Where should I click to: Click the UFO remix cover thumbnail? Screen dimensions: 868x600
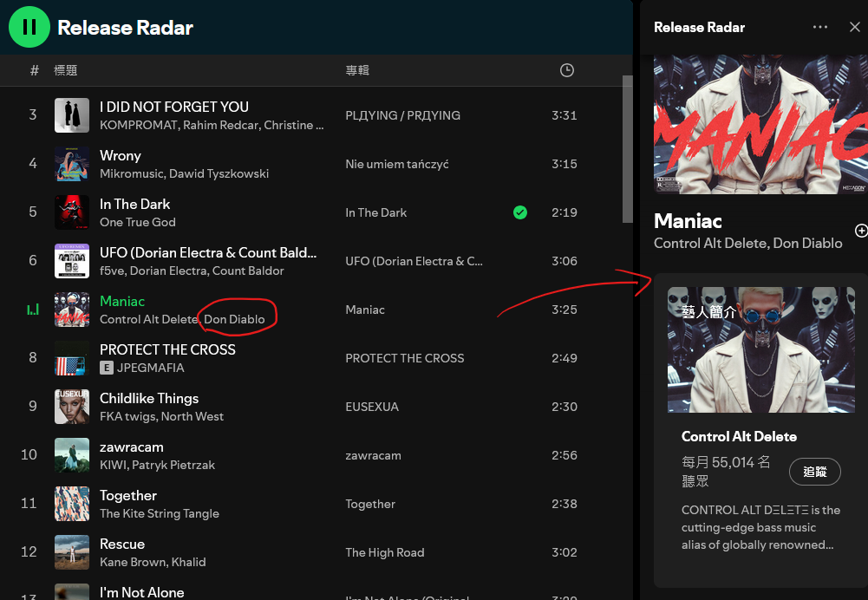[72, 261]
